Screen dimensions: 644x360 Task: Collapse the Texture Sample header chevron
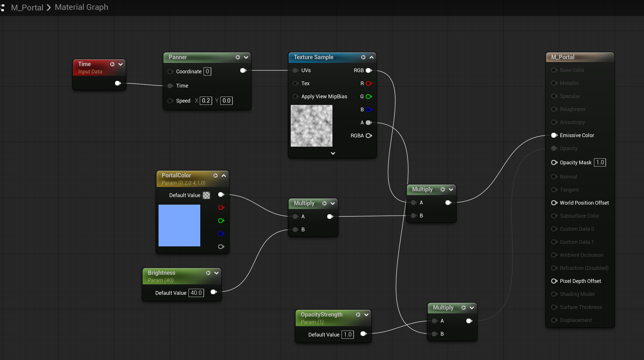pyautogui.click(x=372, y=57)
